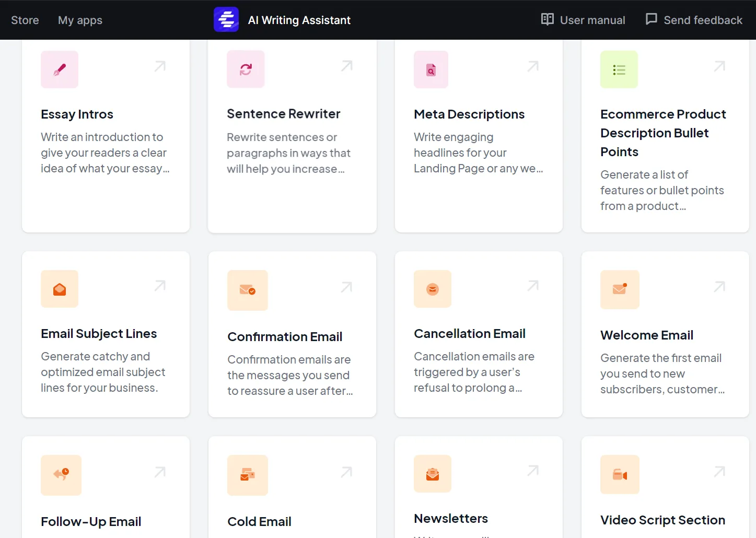Click the Meta Descriptions document search icon
This screenshot has height=538, width=756.
pyautogui.click(x=431, y=70)
